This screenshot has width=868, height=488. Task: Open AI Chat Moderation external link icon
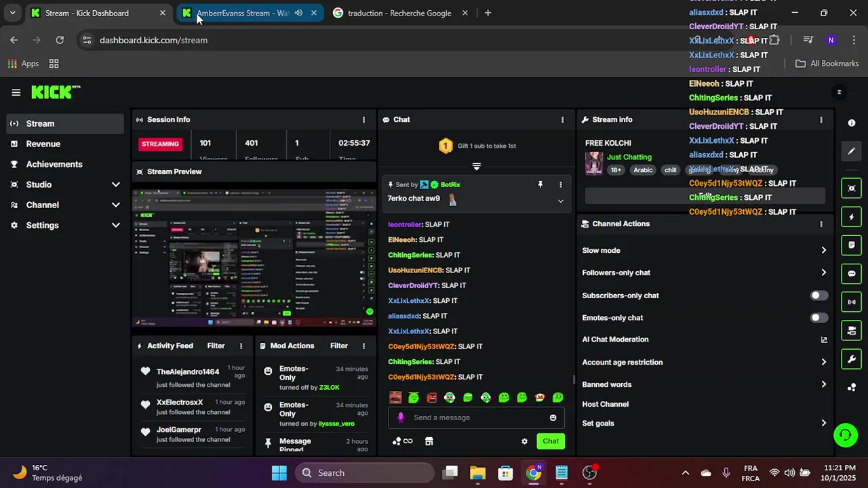tap(824, 340)
